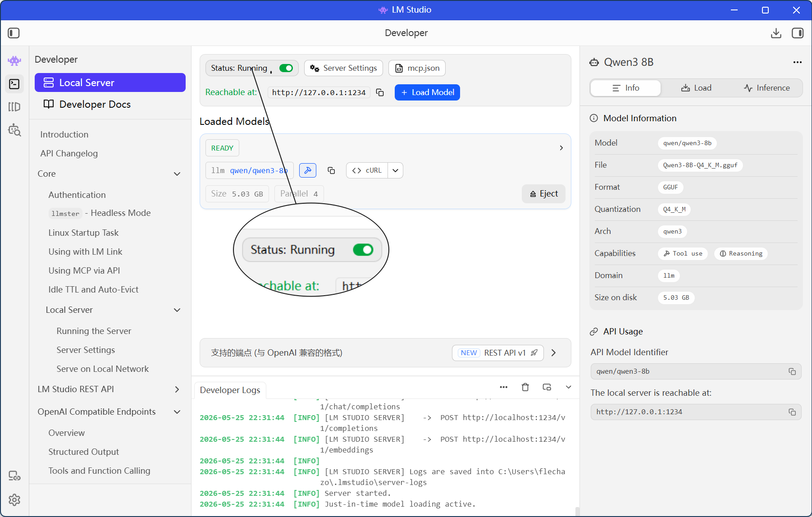
Task: Select the Developer Logs tab
Action: 230,390
